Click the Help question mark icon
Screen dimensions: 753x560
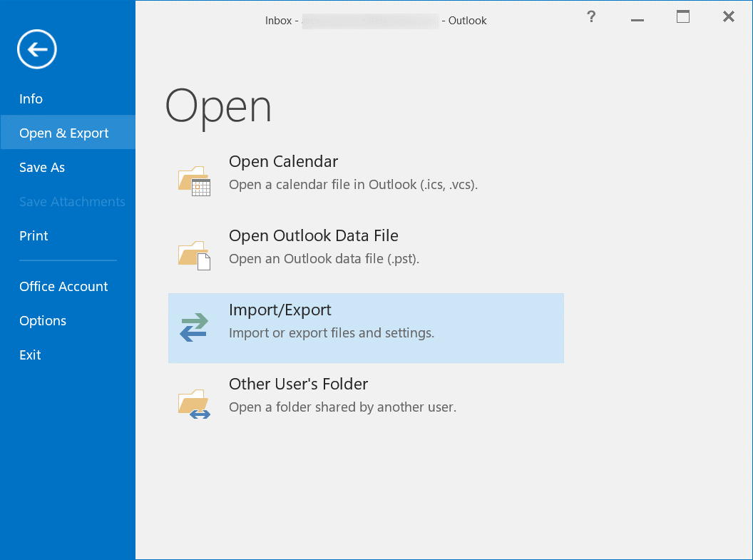(591, 17)
